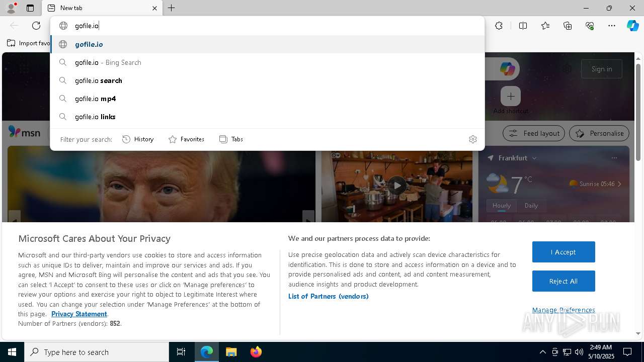Open the Copilot sidebar icon
Screen dimensions: 644x362
[x=632, y=26]
